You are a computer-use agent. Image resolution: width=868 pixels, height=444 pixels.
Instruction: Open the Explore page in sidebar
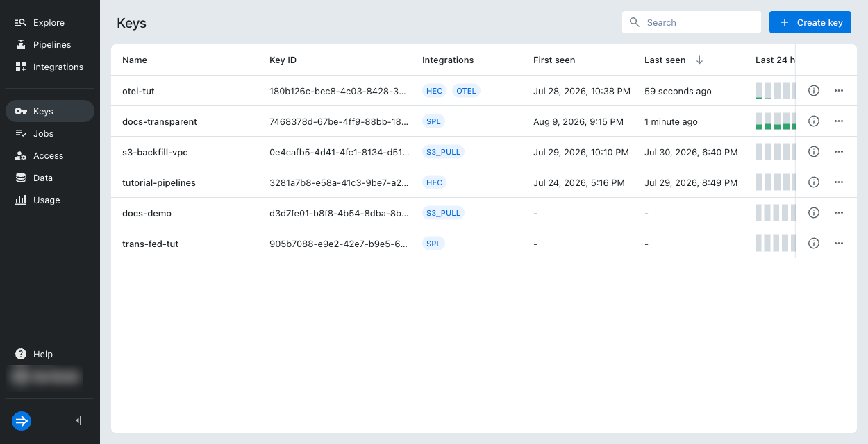point(49,22)
